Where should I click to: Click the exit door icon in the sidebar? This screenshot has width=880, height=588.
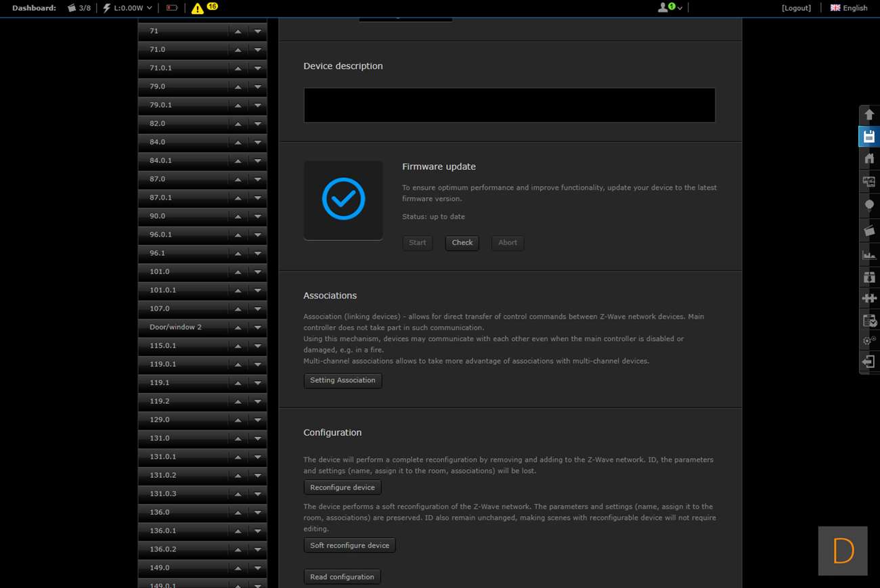pyautogui.click(x=869, y=362)
